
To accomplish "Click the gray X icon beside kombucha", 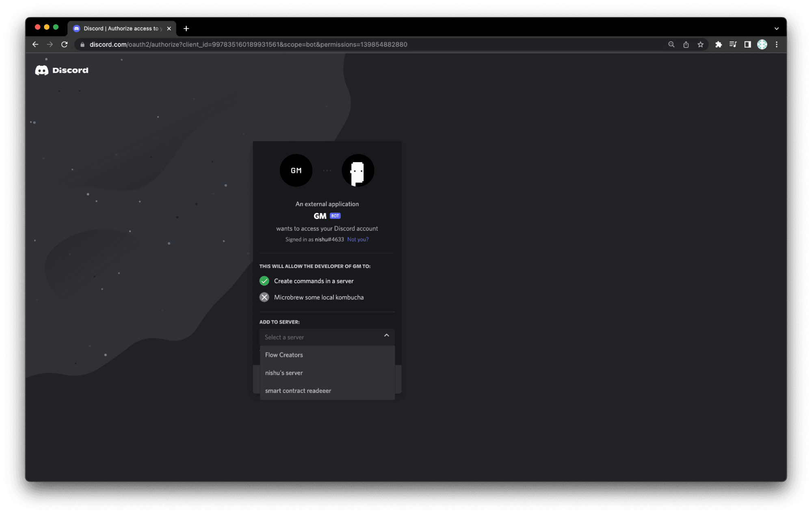I will point(264,297).
